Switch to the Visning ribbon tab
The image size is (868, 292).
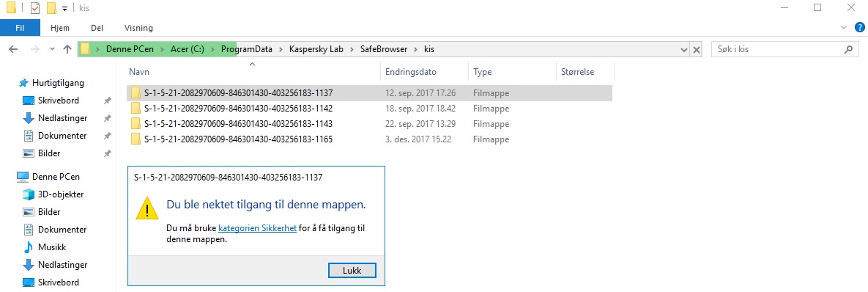coord(139,28)
